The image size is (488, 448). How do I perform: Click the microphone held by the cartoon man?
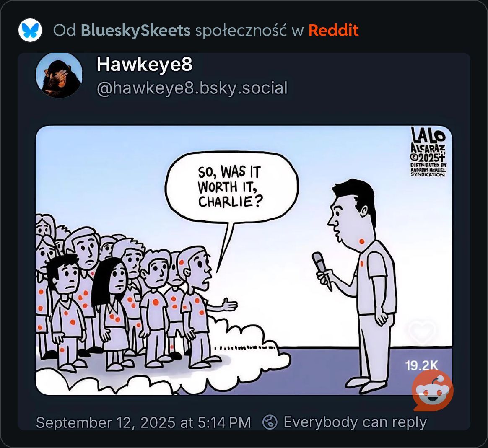(320, 267)
